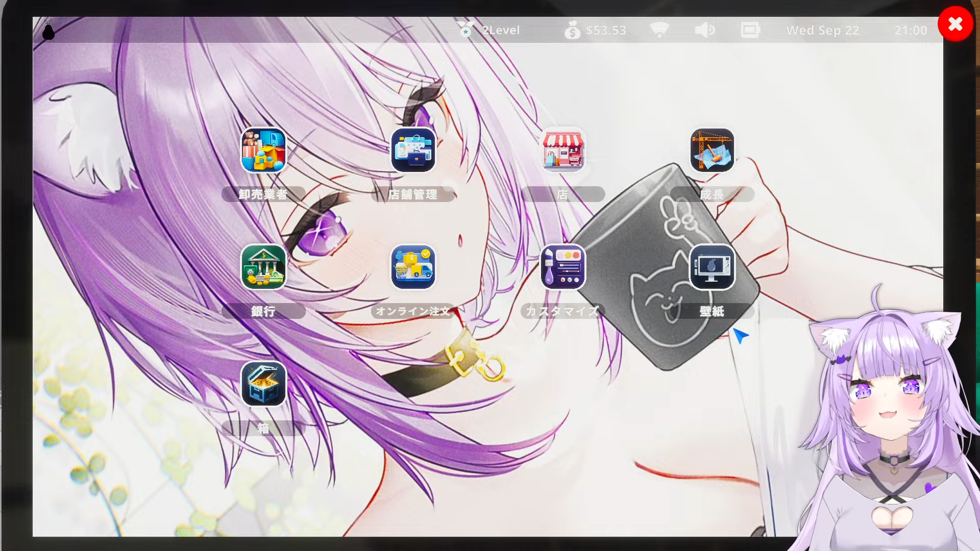Click the battery status icon

point(750,30)
